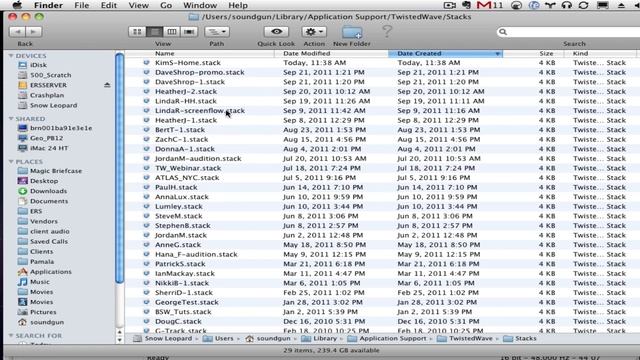Eject the ERSSERVER volume

(107, 85)
